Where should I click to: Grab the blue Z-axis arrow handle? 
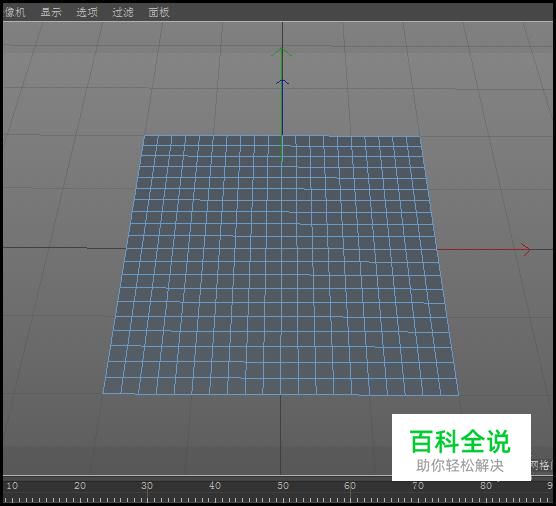[x=282, y=82]
